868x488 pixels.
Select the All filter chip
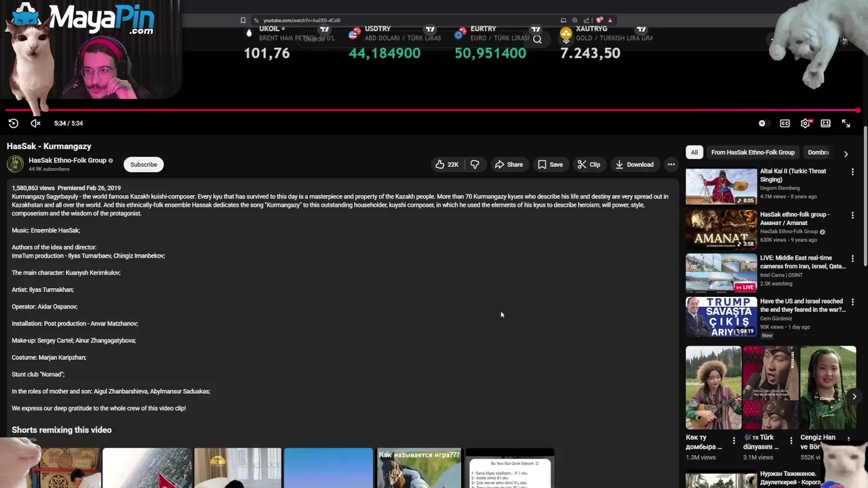(x=694, y=152)
